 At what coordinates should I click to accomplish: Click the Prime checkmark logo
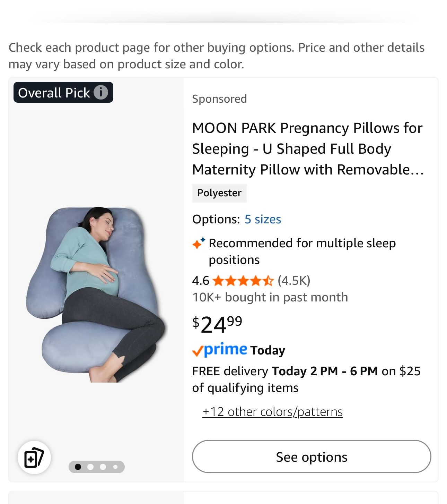click(x=199, y=350)
